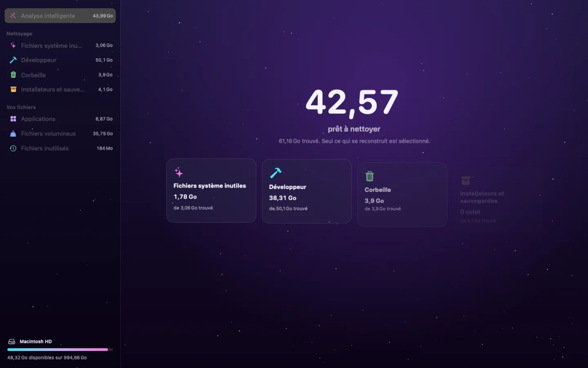The height and width of the screenshot is (368, 588).
Task: Open Développeur section in sidebar
Action: point(60,60)
